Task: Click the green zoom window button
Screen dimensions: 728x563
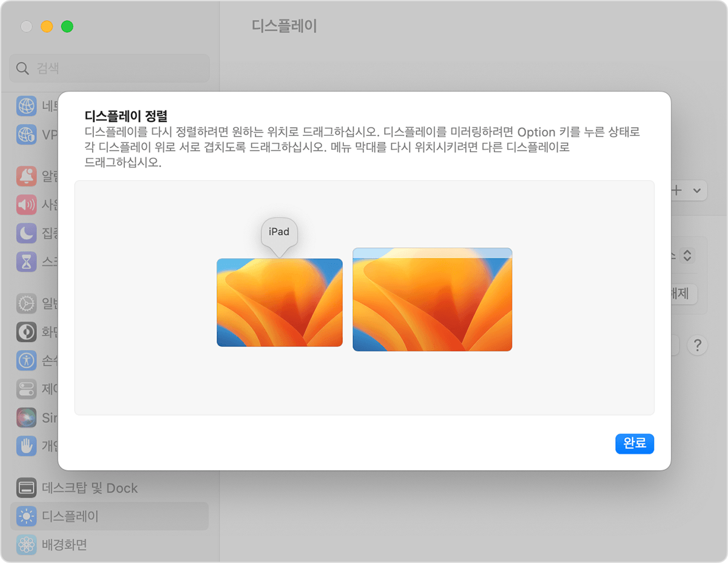Action: [67, 27]
